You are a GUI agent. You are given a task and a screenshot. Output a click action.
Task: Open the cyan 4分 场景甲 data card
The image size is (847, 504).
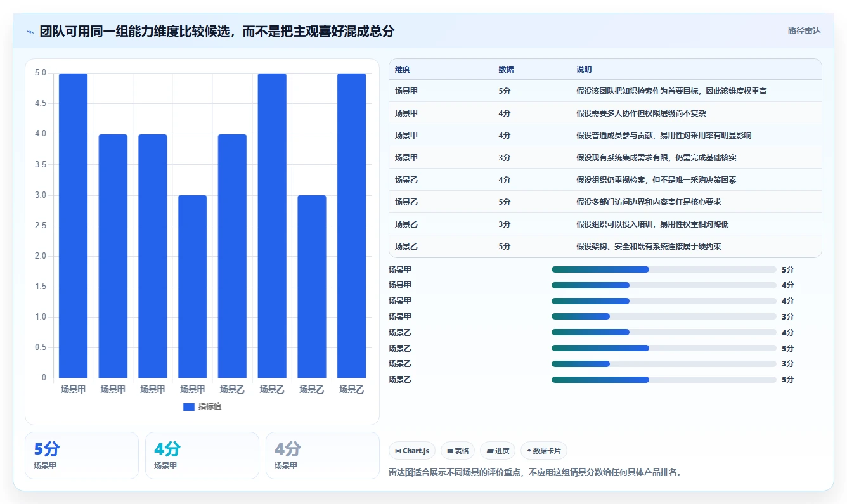click(202, 455)
